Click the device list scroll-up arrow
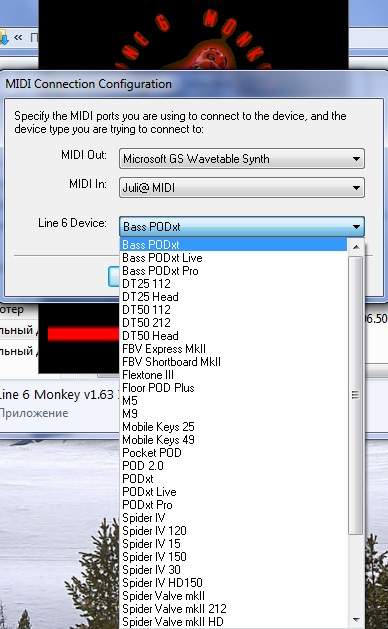Screen dimensions: 388x629 [355, 247]
